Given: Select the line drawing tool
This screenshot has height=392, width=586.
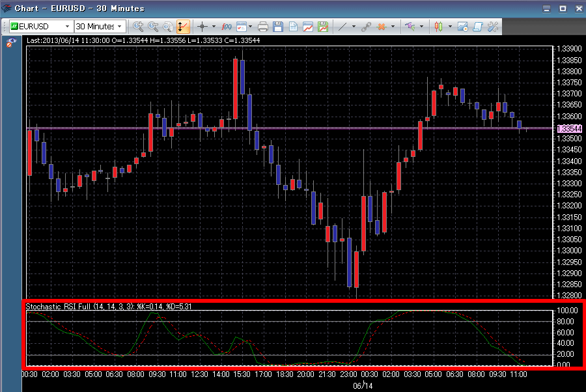Looking at the screenshot, I should pos(342,27).
